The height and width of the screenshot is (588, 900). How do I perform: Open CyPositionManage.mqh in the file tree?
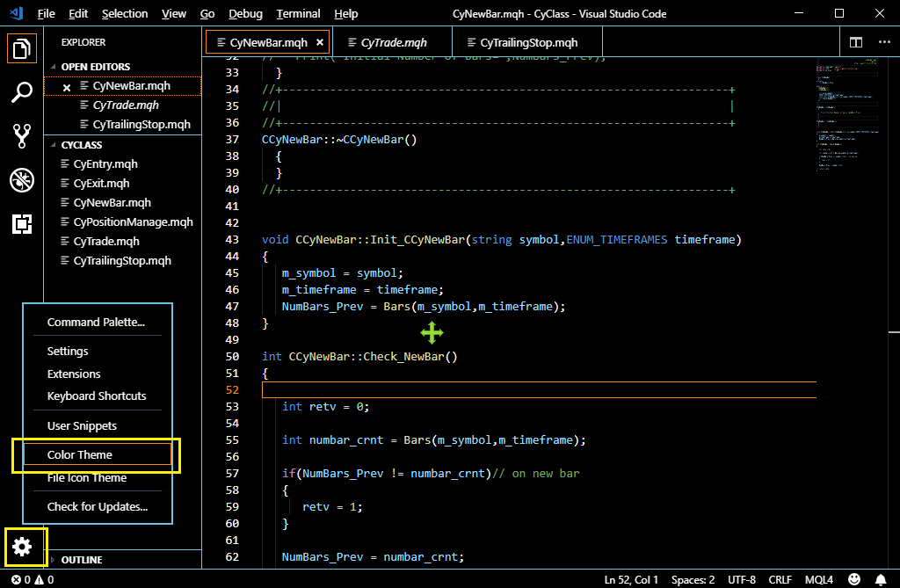point(134,221)
